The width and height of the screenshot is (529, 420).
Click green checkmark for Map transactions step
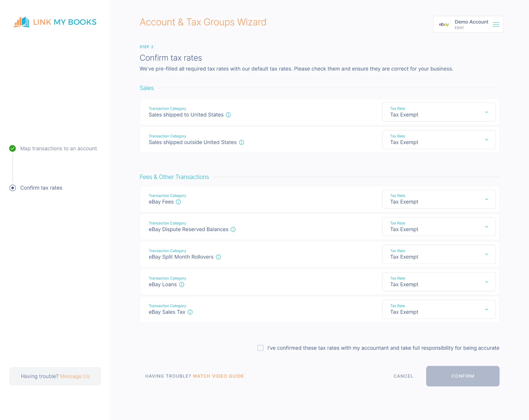click(x=12, y=148)
